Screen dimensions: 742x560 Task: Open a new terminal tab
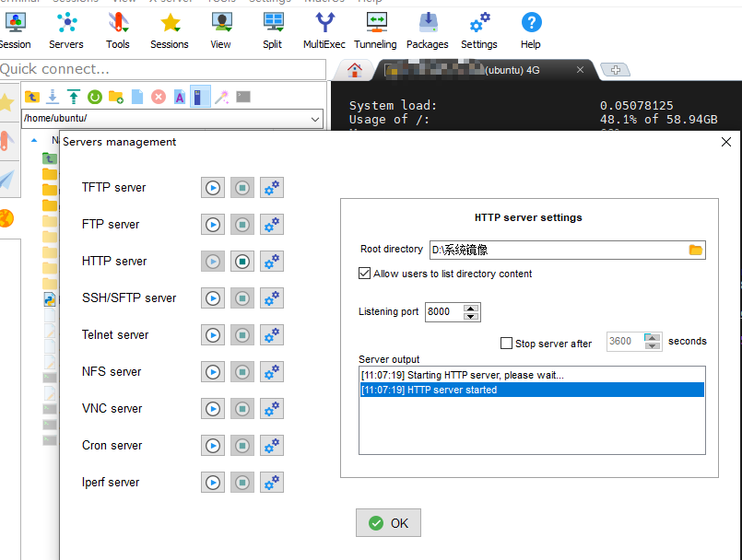tap(616, 70)
